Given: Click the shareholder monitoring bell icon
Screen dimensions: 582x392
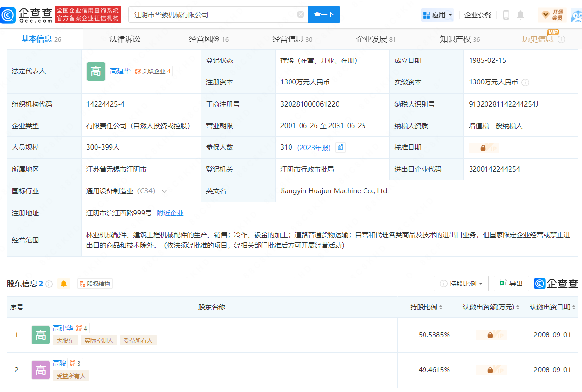Looking at the screenshot, I should [63, 284].
